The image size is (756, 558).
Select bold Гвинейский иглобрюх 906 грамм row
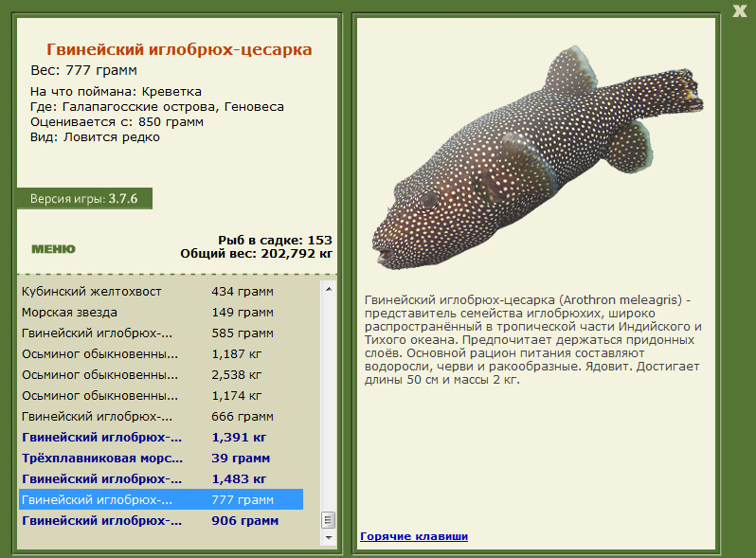coord(161,521)
